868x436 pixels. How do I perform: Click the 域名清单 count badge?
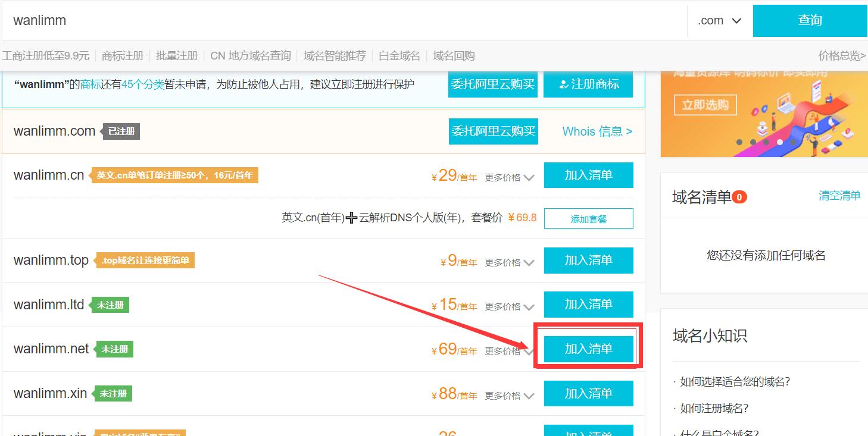(x=739, y=196)
